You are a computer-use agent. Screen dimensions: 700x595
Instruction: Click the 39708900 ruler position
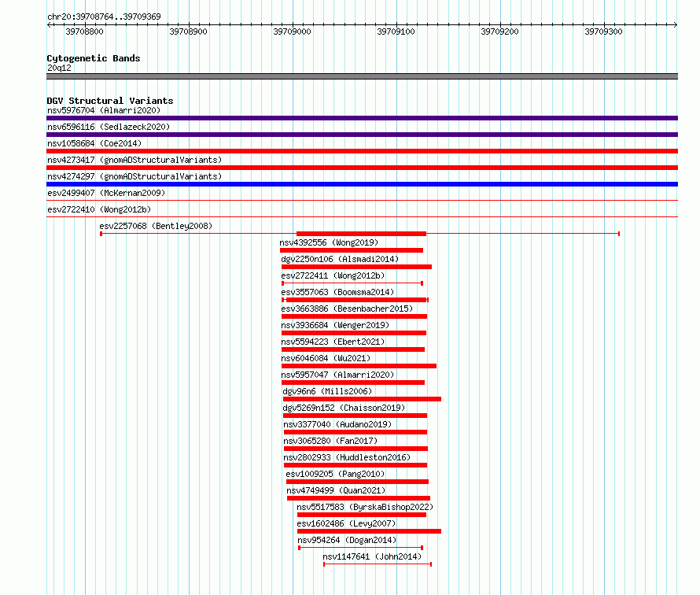[x=189, y=31]
